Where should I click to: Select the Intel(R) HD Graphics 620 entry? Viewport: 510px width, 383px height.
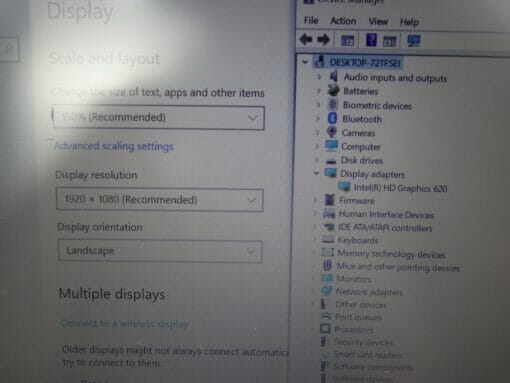400,188
